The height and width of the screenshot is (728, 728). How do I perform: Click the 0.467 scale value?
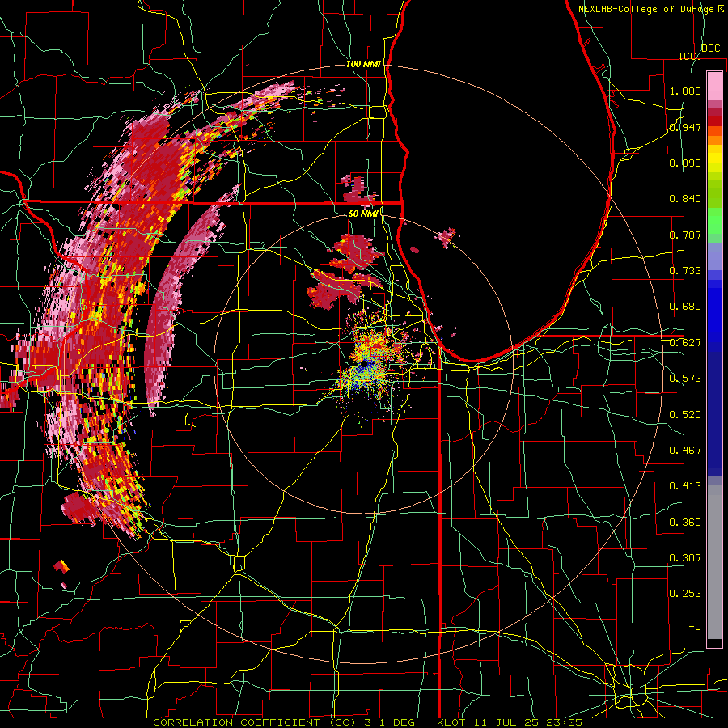[685, 451]
